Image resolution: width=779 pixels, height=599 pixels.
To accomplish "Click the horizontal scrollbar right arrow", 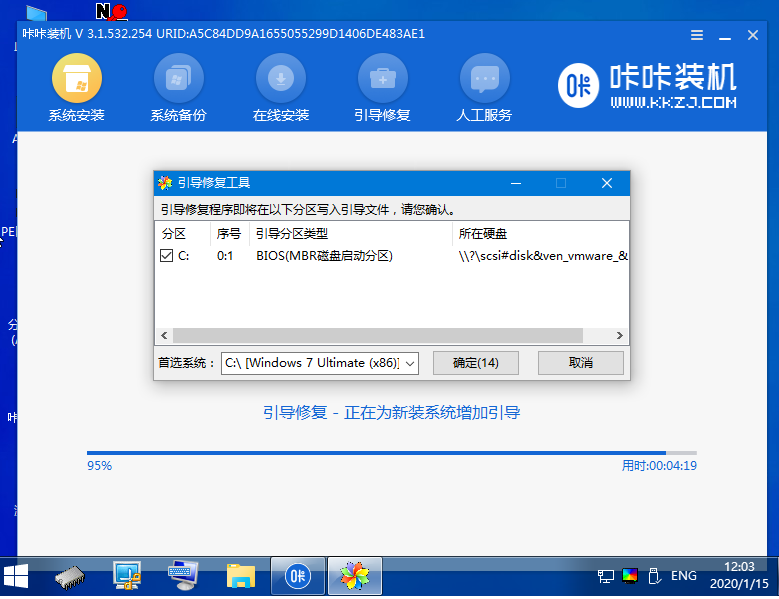I will [x=620, y=336].
